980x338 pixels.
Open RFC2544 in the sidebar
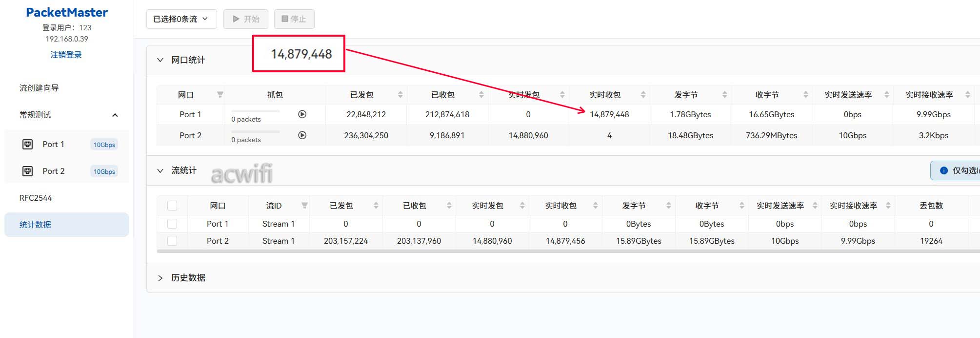[36, 198]
